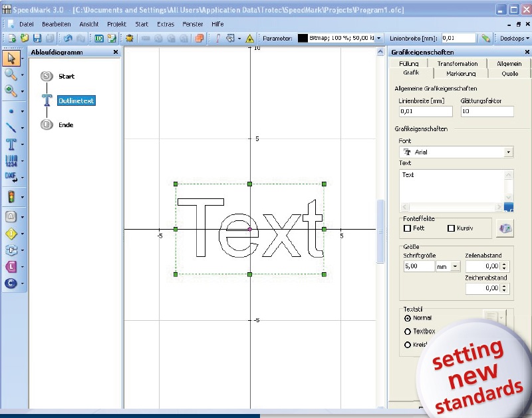Select the barcode tool
This screenshot has height=418, width=532.
click(11, 160)
